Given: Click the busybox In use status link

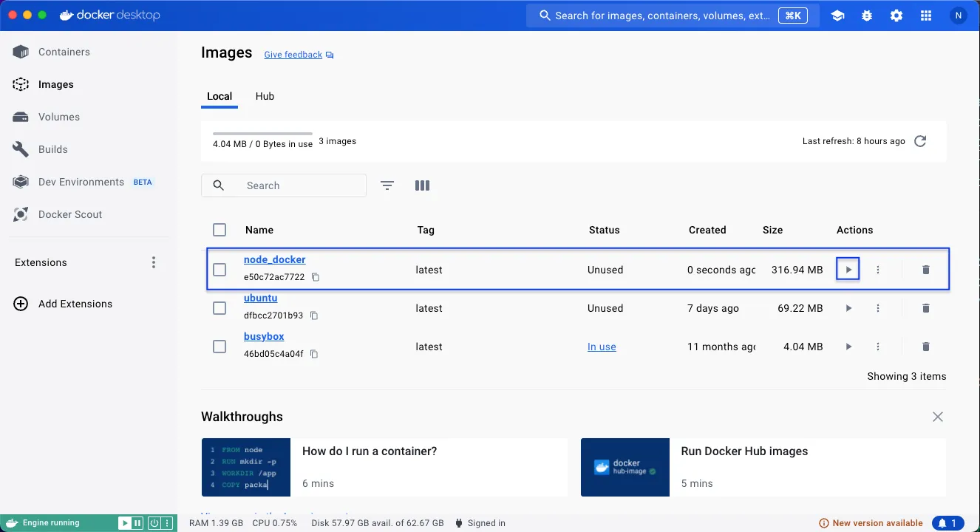Looking at the screenshot, I should (602, 347).
